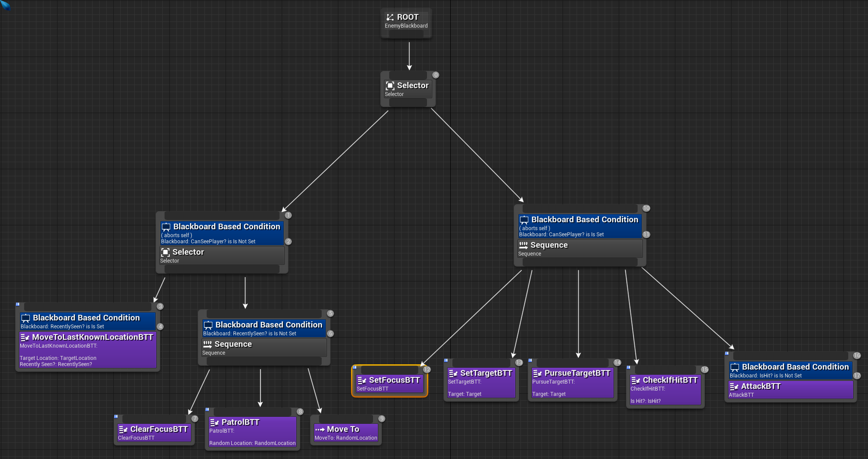This screenshot has height=459, width=868.
Task: Click the CheckIfHitBTT task icon
Action: [x=636, y=380]
